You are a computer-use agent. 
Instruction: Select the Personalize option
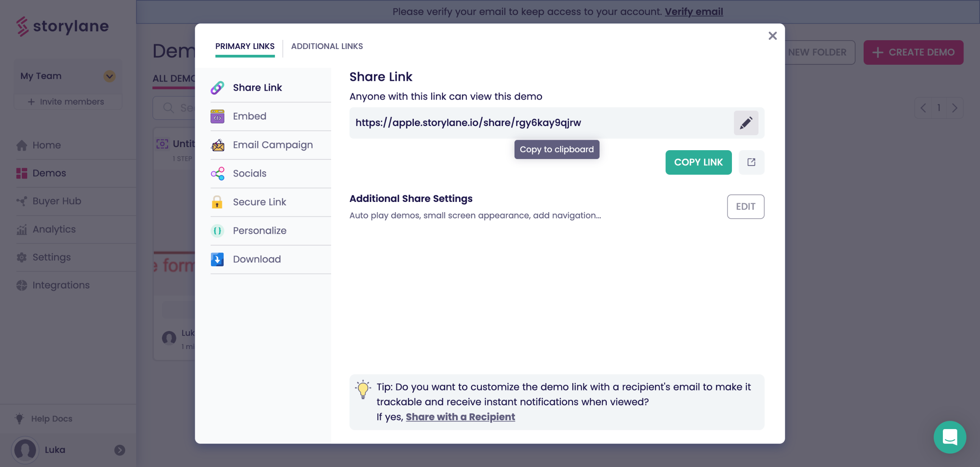pos(259,231)
